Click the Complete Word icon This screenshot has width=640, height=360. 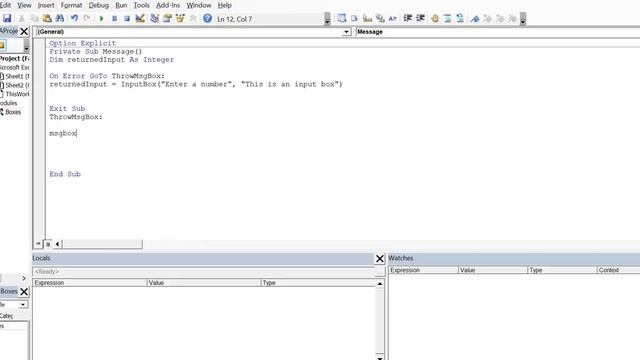pos(393,18)
